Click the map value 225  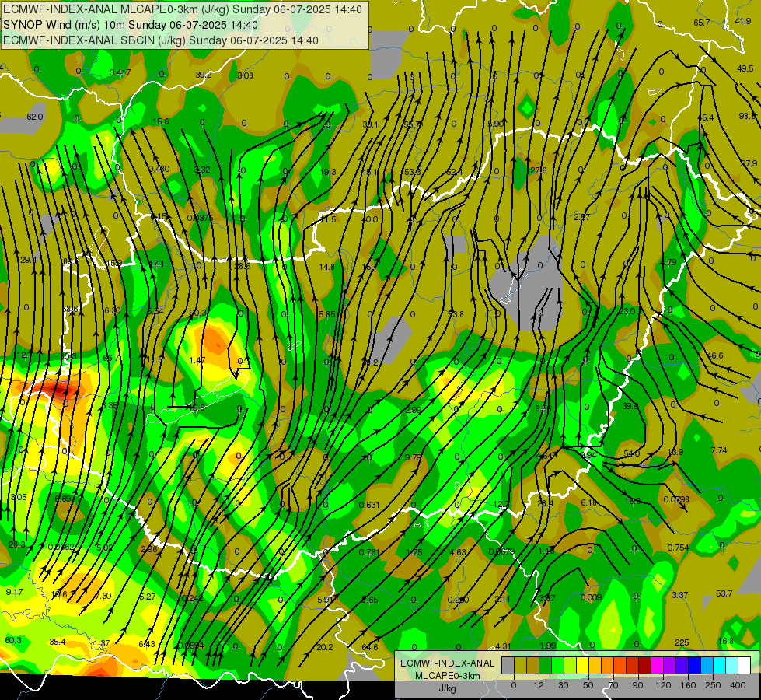point(682,642)
